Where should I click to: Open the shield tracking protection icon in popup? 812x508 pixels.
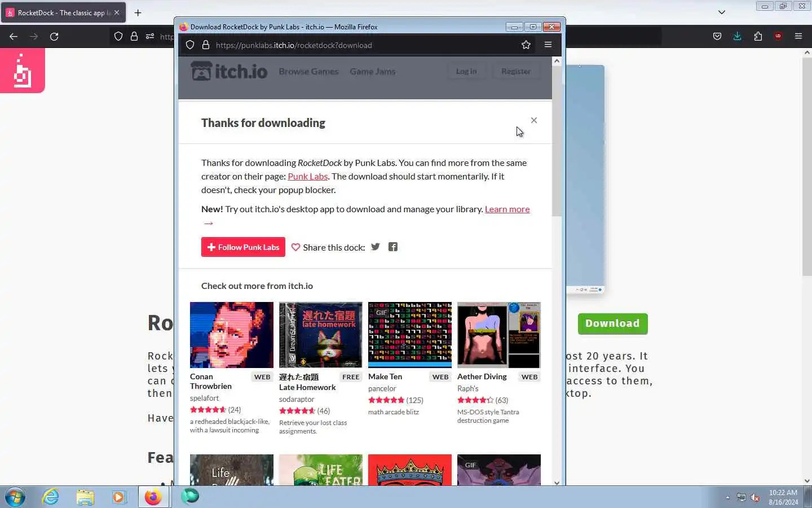tap(190, 45)
